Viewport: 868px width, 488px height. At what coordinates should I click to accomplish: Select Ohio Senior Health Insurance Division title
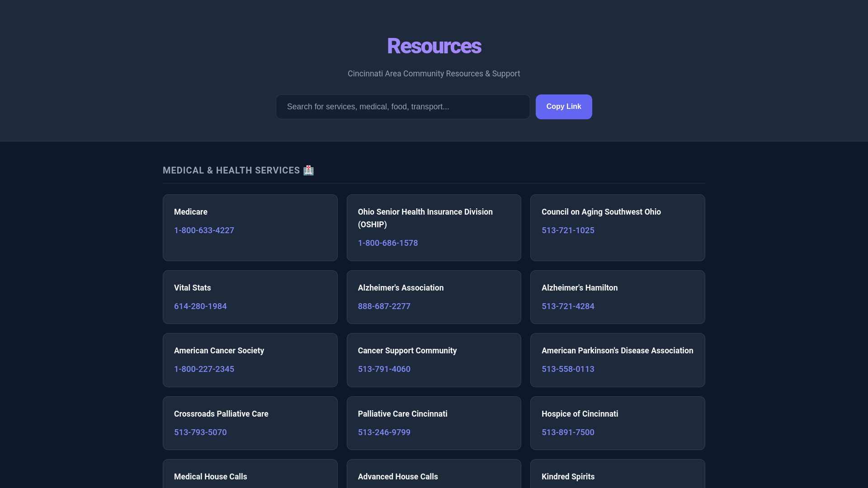point(425,218)
